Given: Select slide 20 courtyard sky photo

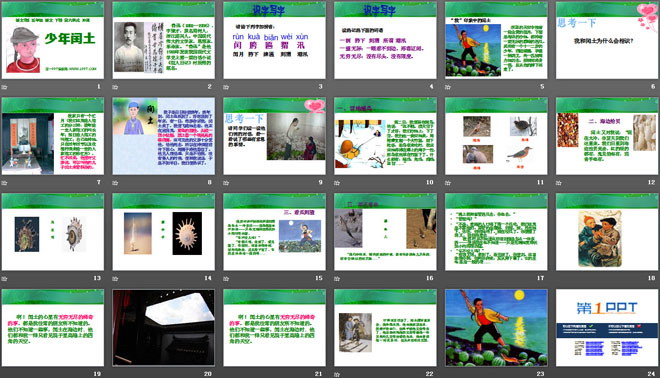Looking at the screenshot, I should coord(164,327).
